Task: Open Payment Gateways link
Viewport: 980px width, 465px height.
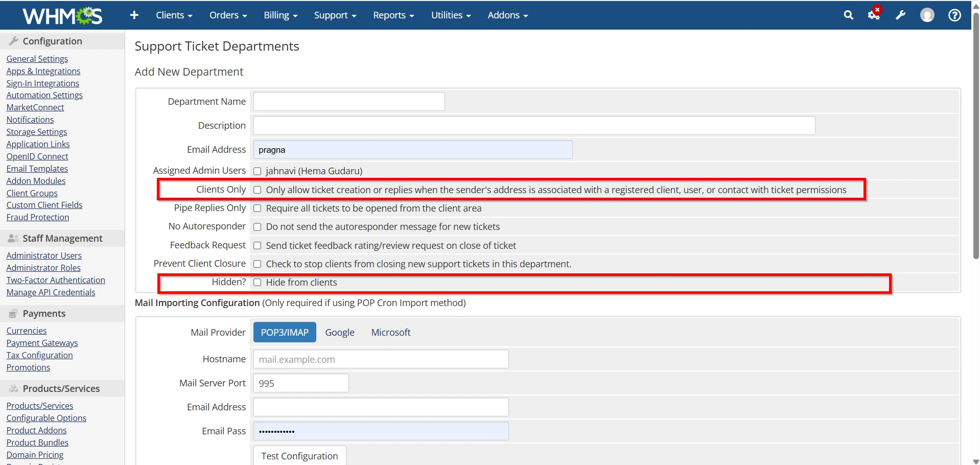Action: click(42, 343)
